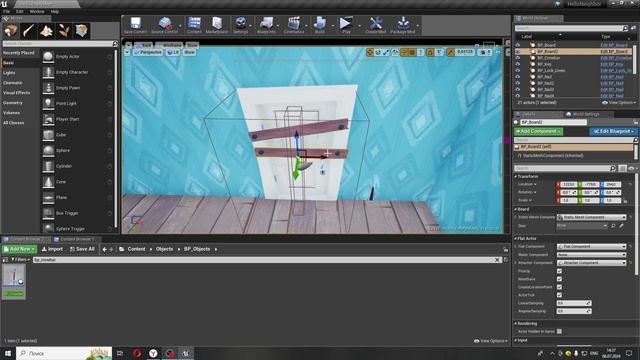Viewport: 640px width, 360px height.
Task: Click the World Outliner search field
Action: coord(571,28)
